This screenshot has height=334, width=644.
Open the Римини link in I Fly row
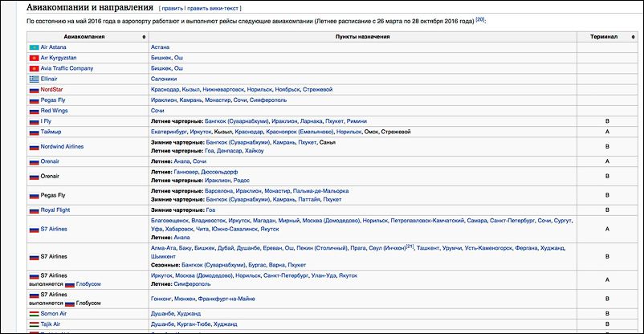[x=357, y=121]
